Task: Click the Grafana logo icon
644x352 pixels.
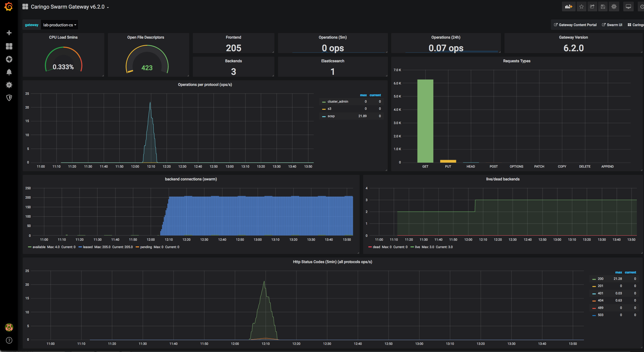Action: coord(9,6)
